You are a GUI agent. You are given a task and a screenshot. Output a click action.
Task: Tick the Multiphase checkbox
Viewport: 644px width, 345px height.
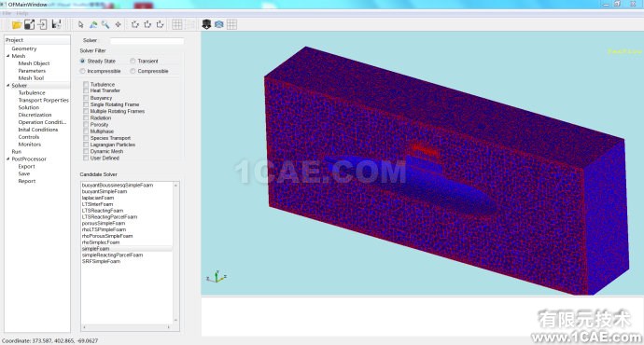tap(86, 131)
